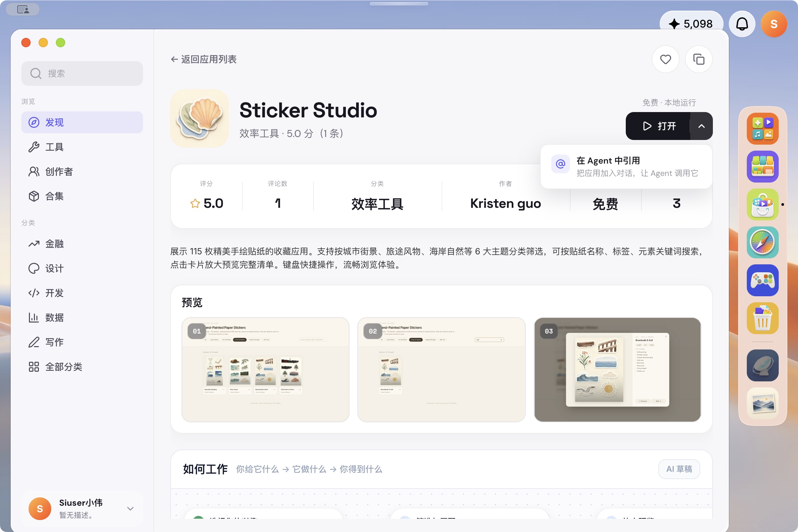The width and height of the screenshot is (798, 532).
Task: Open 全部分类 in the sidebar
Action: tap(82, 367)
